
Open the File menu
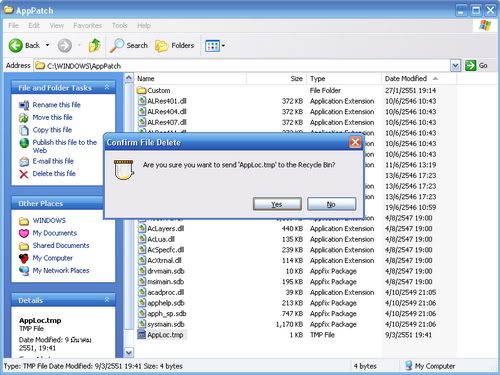click(x=13, y=26)
